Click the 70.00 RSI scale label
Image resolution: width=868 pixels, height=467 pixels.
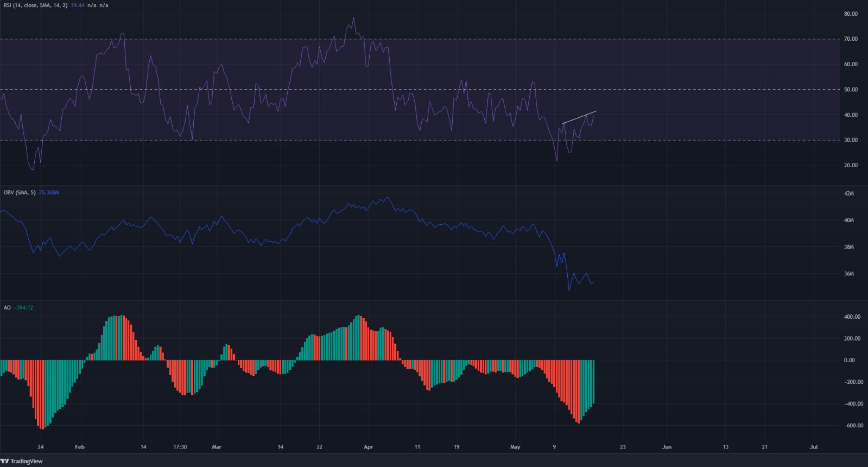(851, 39)
